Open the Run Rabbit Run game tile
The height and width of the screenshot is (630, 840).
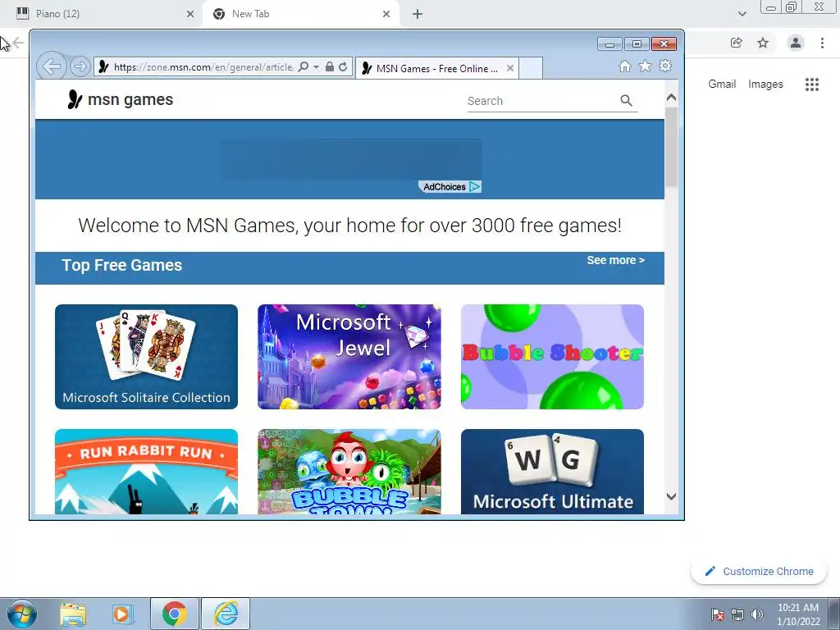146,472
